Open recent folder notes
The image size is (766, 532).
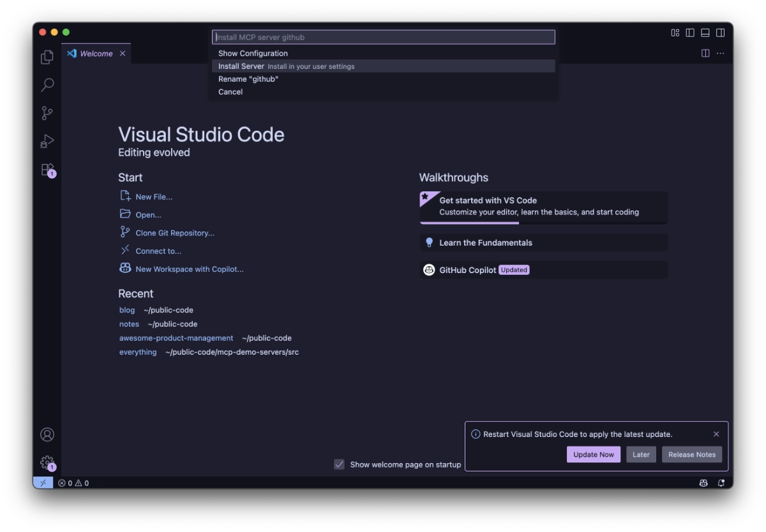point(129,324)
